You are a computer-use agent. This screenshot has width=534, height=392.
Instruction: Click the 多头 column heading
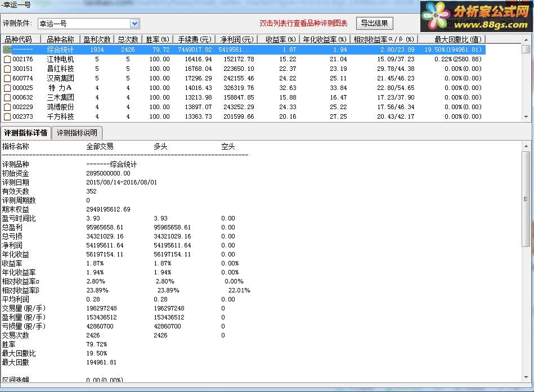(x=160, y=147)
